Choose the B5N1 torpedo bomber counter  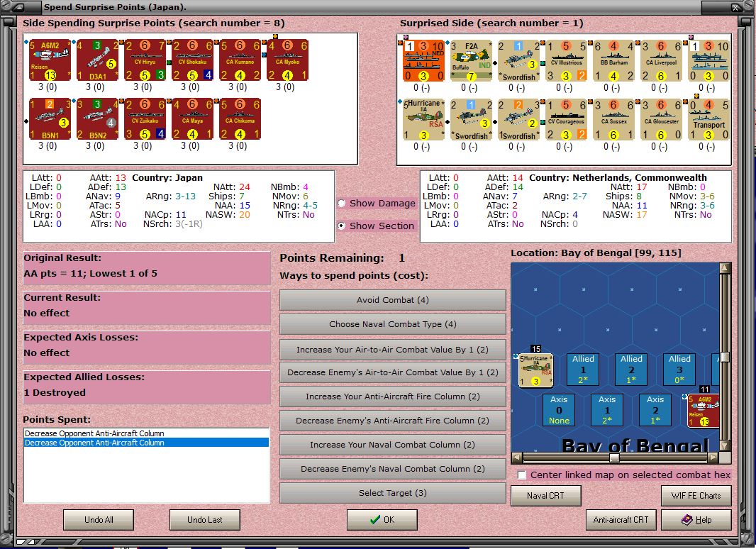(x=50, y=118)
